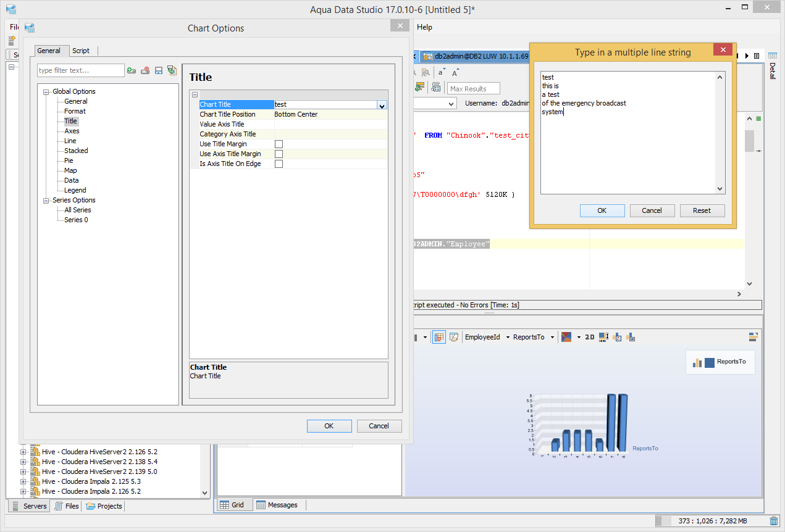Click the remove series icon beside filter box
Viewport: 785px width, 532px height.
click(145, 70)
